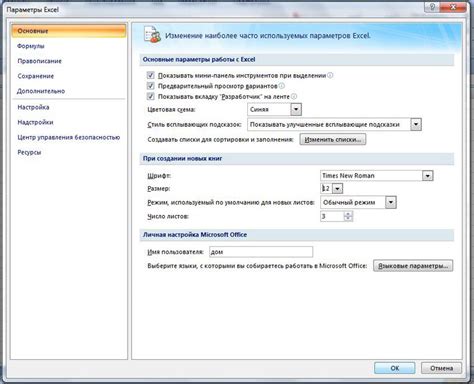Screen dimensions: 474x384
Task: Go to Дополнительно settings
Action: 41,91
